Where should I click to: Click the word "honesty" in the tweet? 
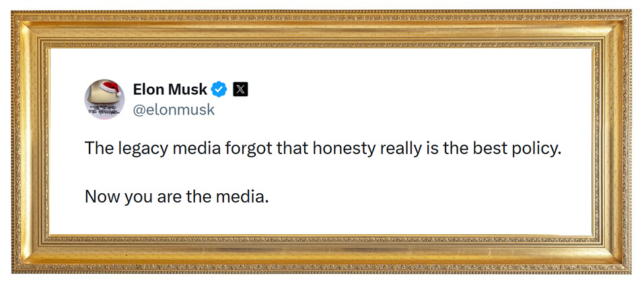342,149
